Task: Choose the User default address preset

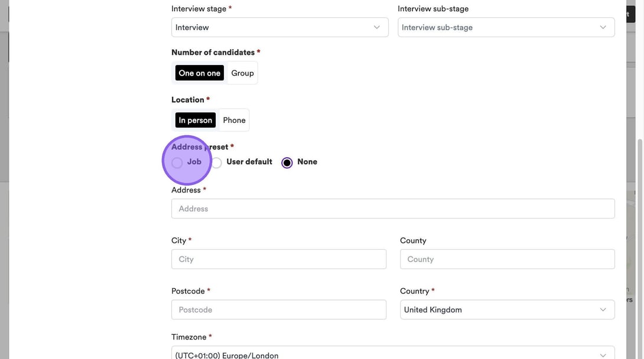Action: point(217,163)
